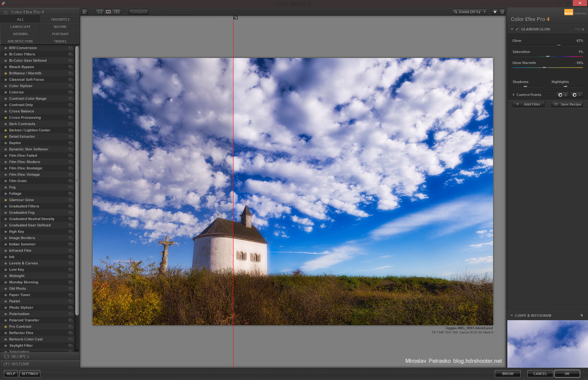Open presets icon beside Detail Extractor
This screenshot has height=380, width=588.
pyautogui.click(x=70, y=136)
